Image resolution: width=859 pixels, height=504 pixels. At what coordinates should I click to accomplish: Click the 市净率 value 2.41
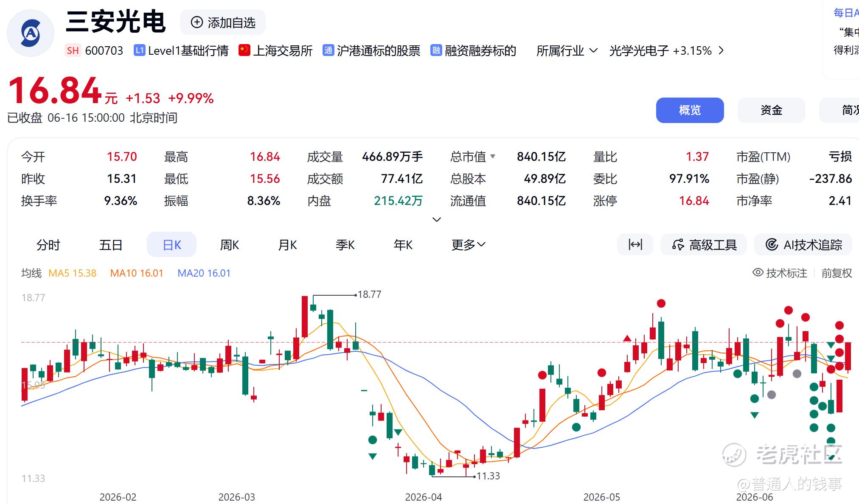tap(840, 201)
